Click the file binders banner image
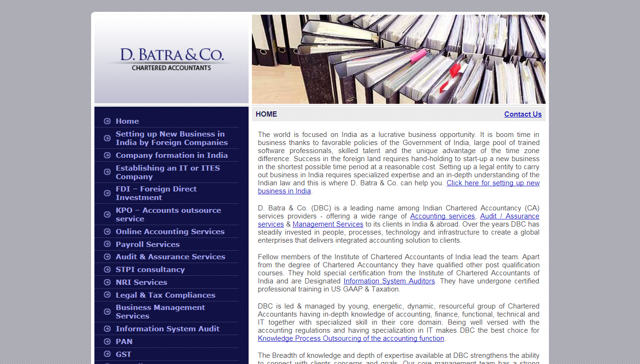This screenshot has width=640, height=364. tap(399, 59)
